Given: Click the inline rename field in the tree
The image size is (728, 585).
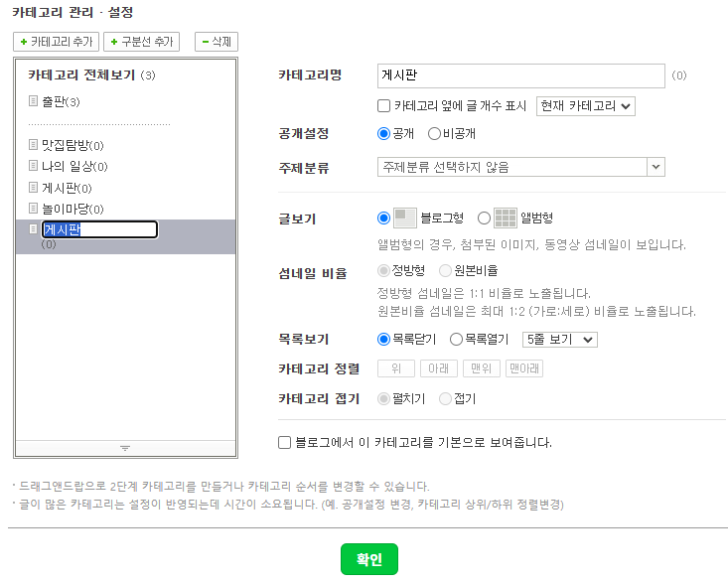Looking at the screenshot, I should coord(100,229).
